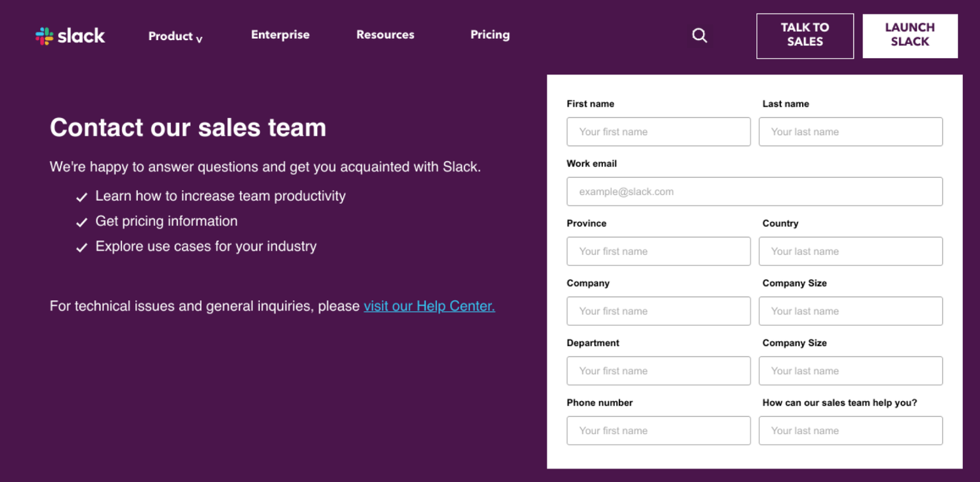This screenshot has height=482, width=980.
Task: Go to the Resources menu item
Action: [385, 35]
